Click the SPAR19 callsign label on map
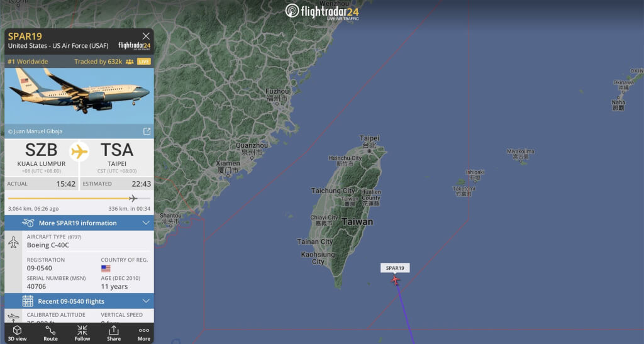 (x=395, y=268)
